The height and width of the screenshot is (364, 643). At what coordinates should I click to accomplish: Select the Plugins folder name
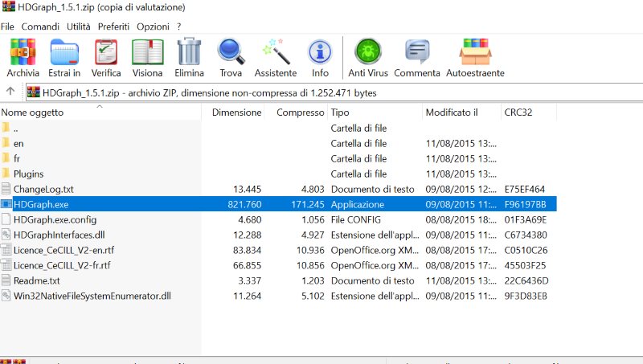point(28,174)
